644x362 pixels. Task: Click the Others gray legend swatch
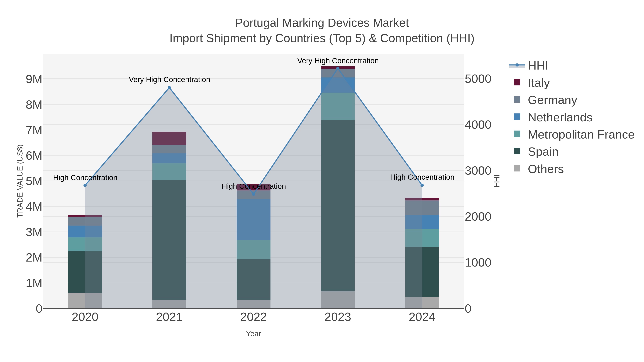(x=517, y=168)
